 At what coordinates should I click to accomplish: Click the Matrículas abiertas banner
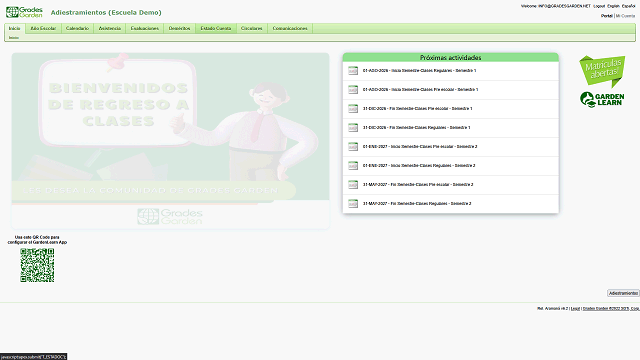click(602, 71)
